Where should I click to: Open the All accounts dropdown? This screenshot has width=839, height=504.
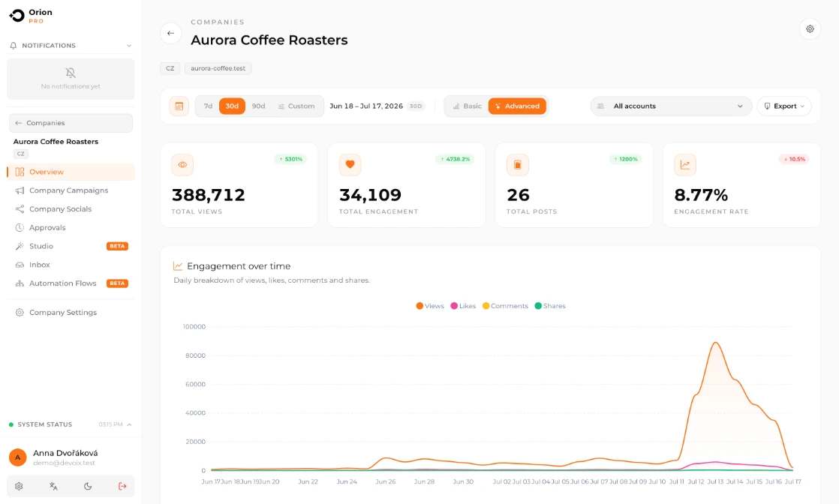coord(671,106)
